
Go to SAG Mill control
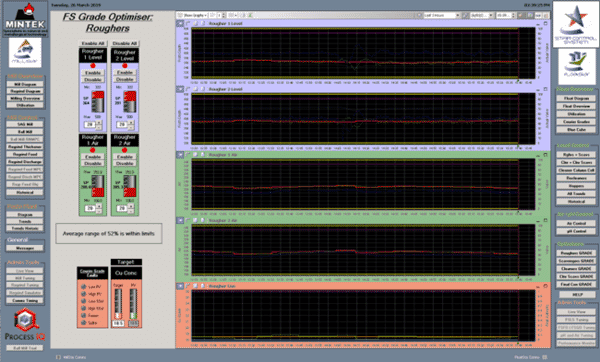pos(25,124)
